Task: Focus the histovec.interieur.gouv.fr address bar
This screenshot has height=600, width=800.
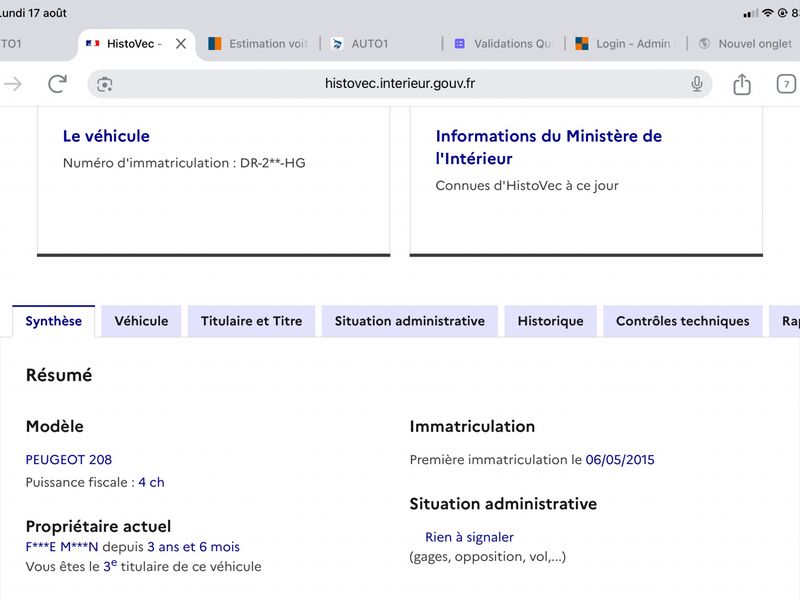Action: 399,84
